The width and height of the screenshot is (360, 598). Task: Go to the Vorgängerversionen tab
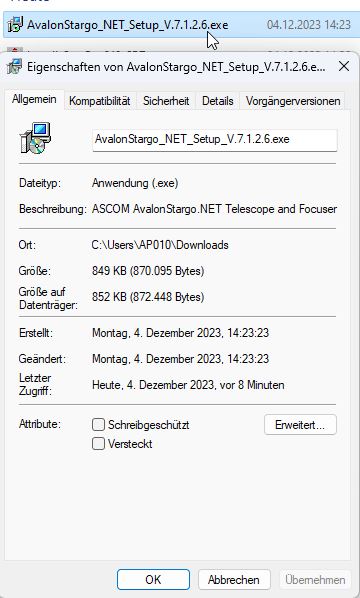click(293, 101)
